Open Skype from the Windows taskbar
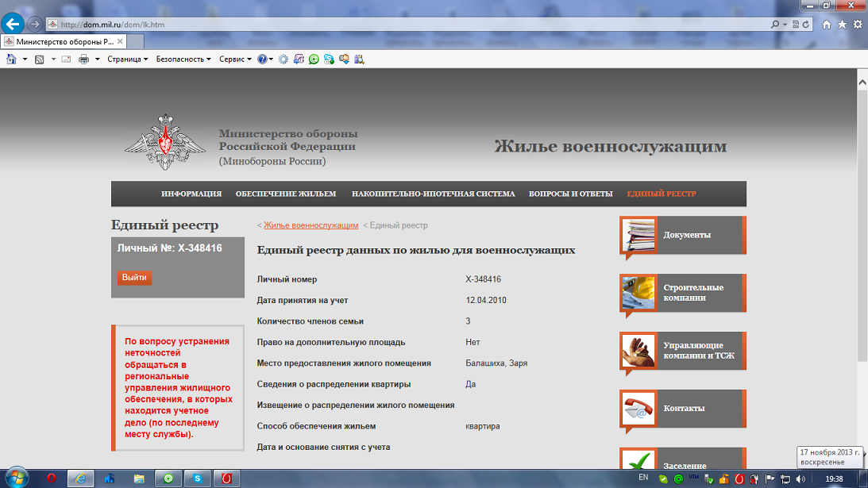 click(x=197, y=478)
